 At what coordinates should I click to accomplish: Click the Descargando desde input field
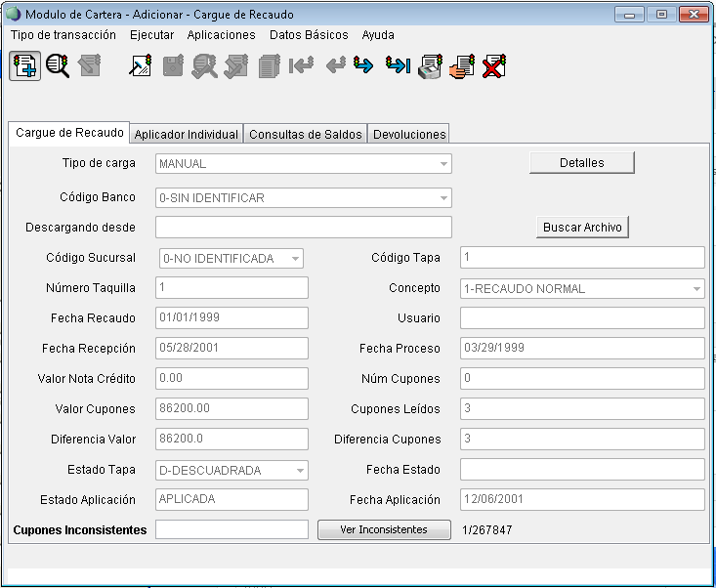tap(303, 228)
